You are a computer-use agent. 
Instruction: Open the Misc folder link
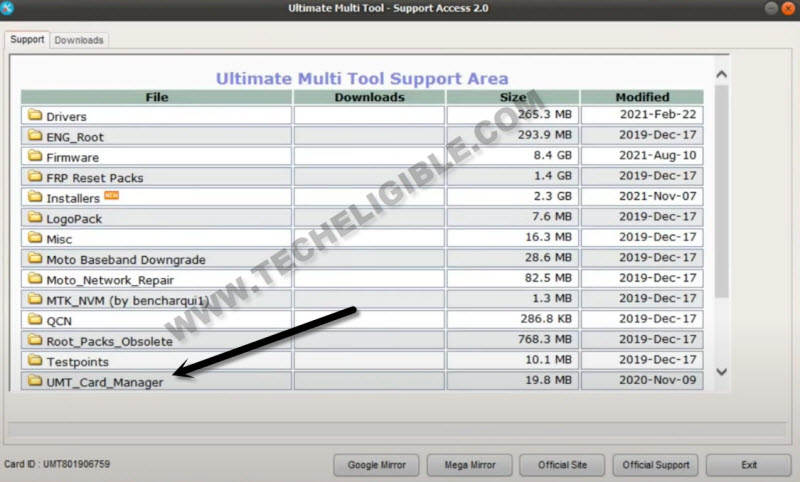click(59, 239)
